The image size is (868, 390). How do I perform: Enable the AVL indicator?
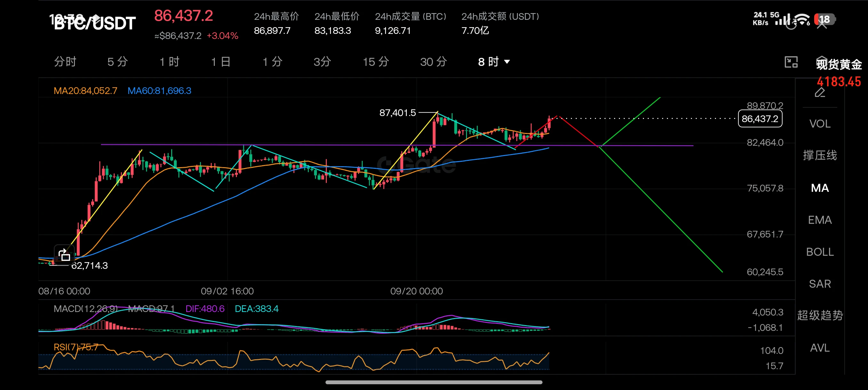tap(820, 347)
